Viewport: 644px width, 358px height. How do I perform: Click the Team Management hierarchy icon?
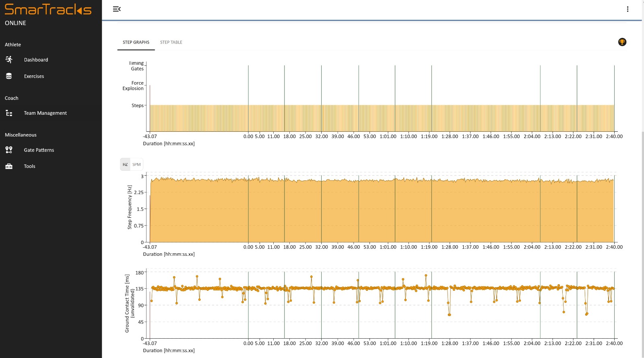point(9,113)
